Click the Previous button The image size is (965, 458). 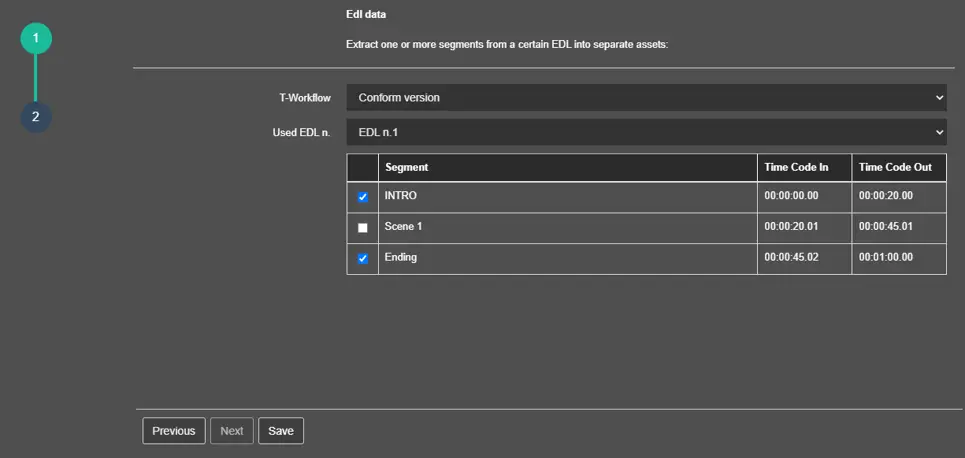click(x=174, y=431)
